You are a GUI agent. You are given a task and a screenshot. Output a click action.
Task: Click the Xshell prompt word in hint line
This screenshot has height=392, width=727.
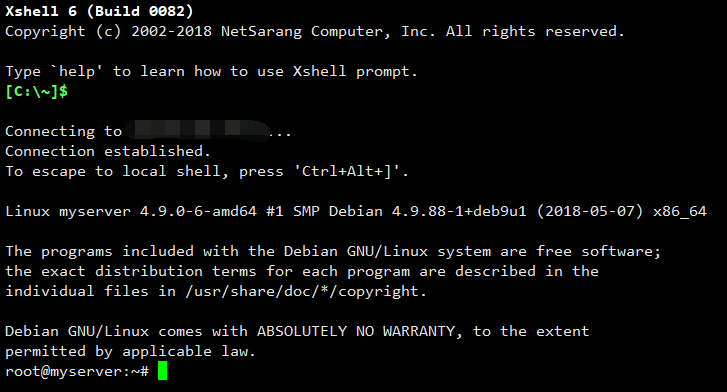pyautogui.click(x=355, y=71)
